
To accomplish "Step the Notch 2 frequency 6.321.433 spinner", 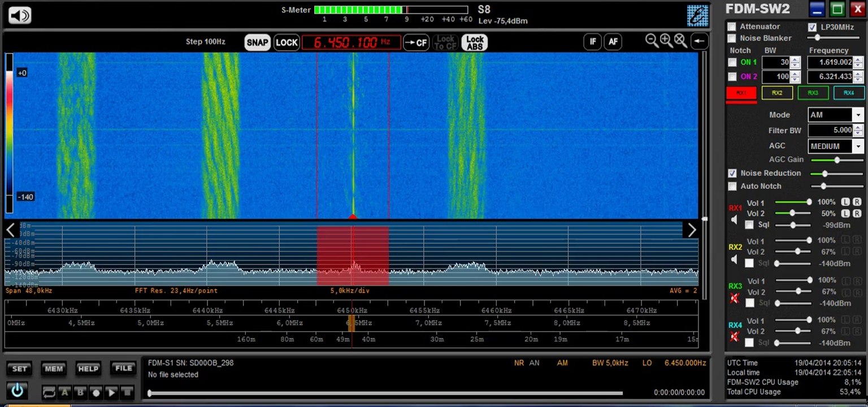I will tap(858, 76).
